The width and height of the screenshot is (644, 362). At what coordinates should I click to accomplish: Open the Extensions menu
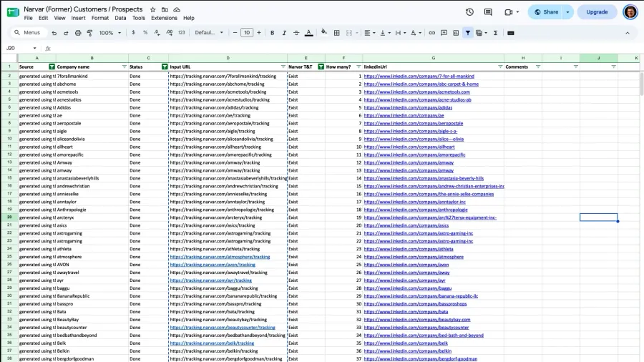click(164, 18)
